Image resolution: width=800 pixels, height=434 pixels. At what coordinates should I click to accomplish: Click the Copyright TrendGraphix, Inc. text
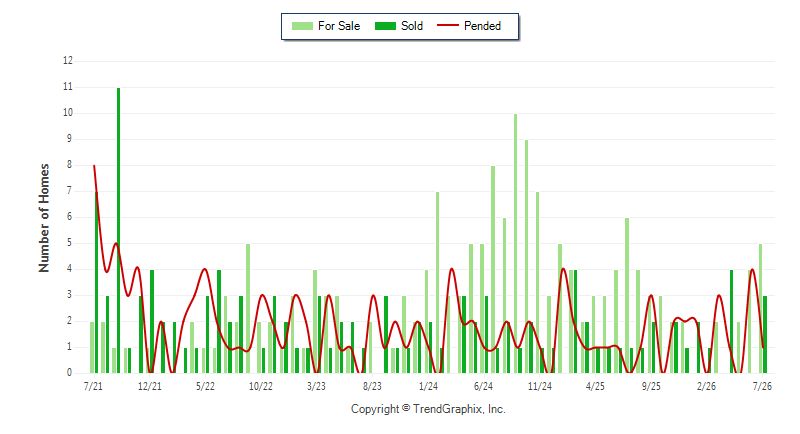tap(428, 409)
